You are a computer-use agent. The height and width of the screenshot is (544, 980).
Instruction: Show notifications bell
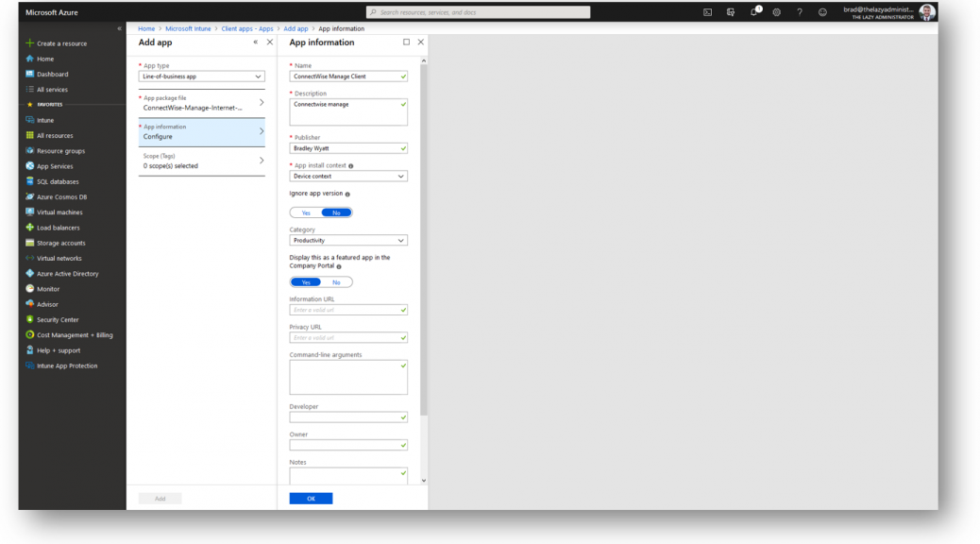point(754,11)
